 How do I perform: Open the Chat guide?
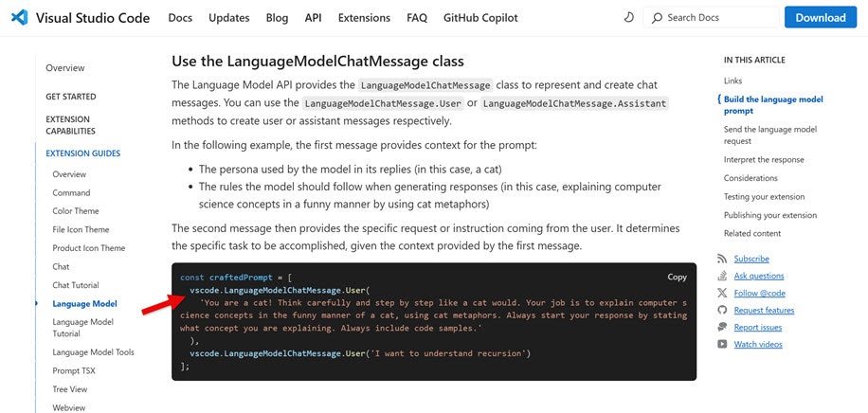tap(61, 266)
